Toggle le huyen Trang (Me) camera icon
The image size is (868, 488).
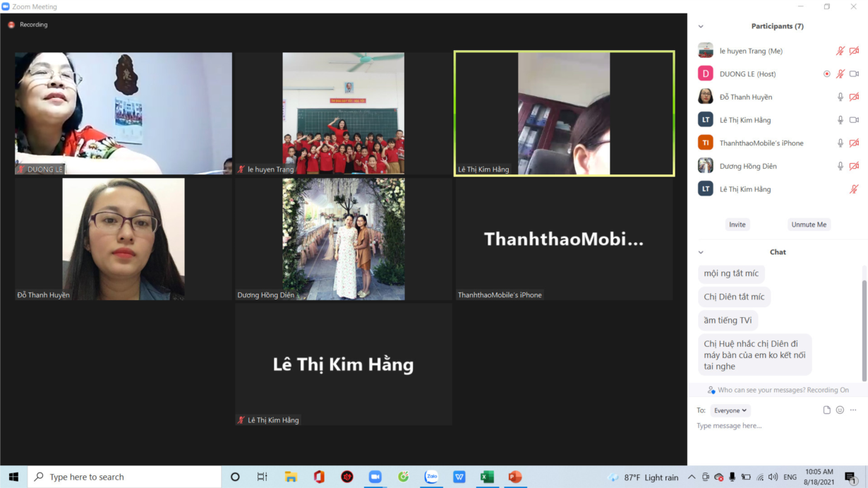(854, 51)
